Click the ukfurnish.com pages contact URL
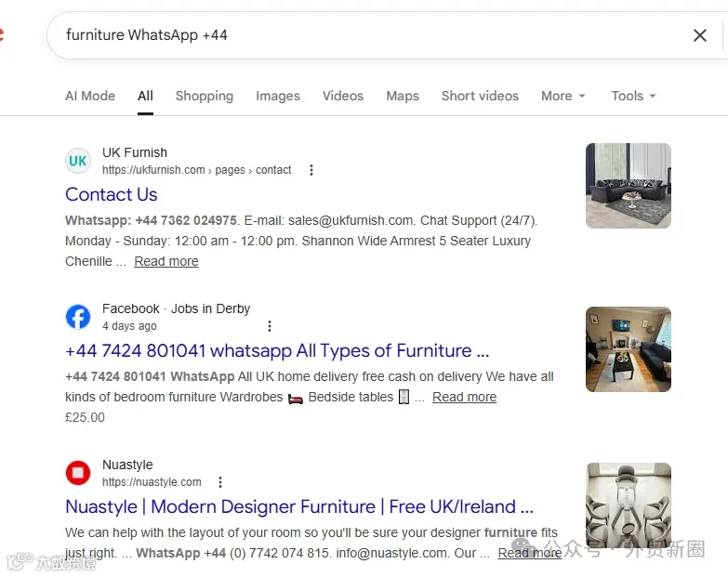 click(197, 170)
